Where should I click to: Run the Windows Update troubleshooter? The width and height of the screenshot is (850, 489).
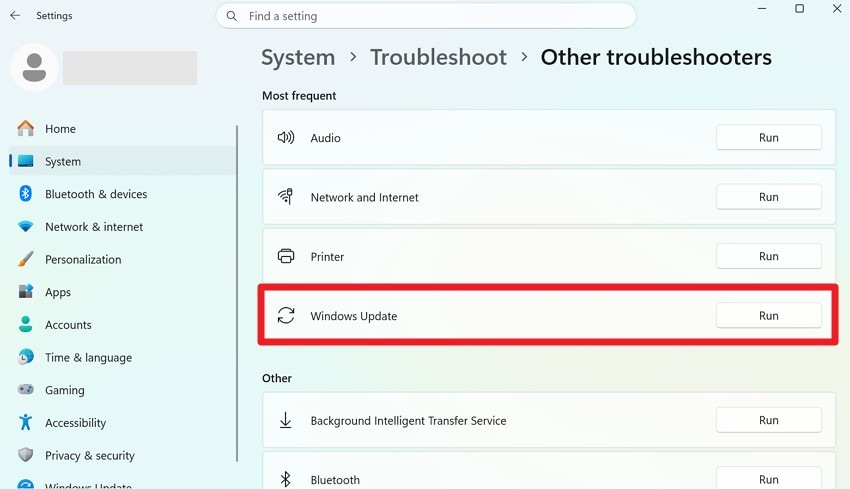point(769,316)
